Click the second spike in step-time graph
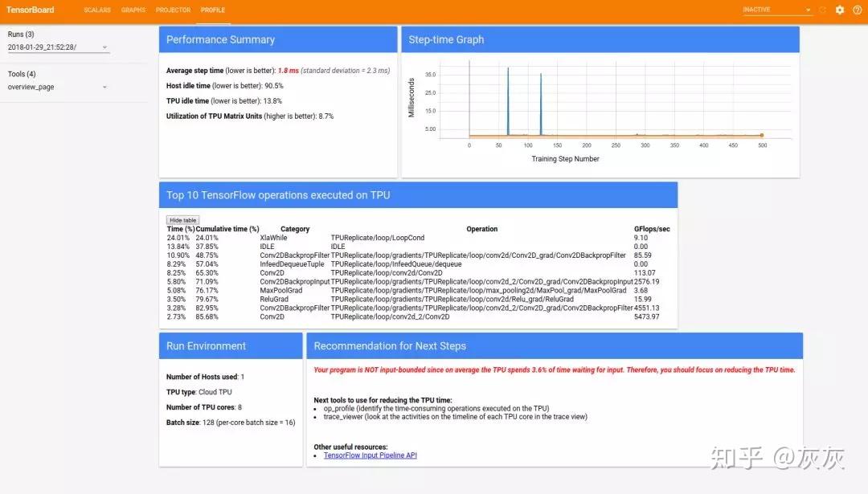868x494 pixels. point(541,104)
